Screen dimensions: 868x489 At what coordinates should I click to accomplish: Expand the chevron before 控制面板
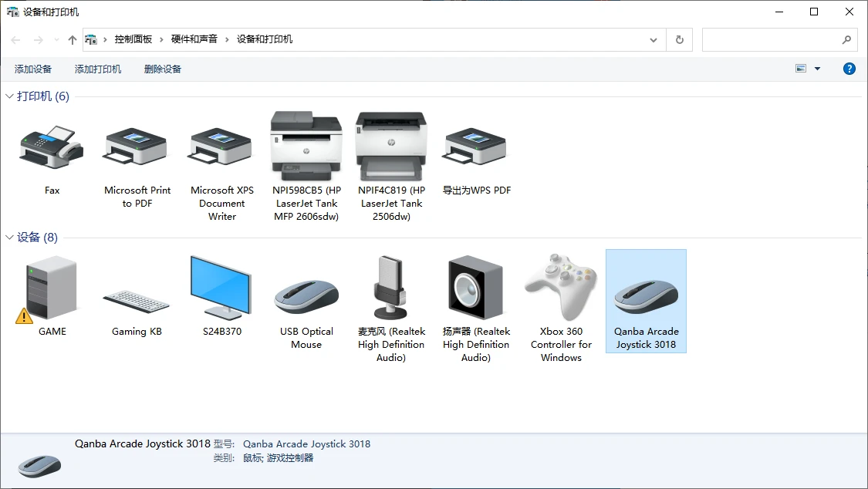point(105,39)
